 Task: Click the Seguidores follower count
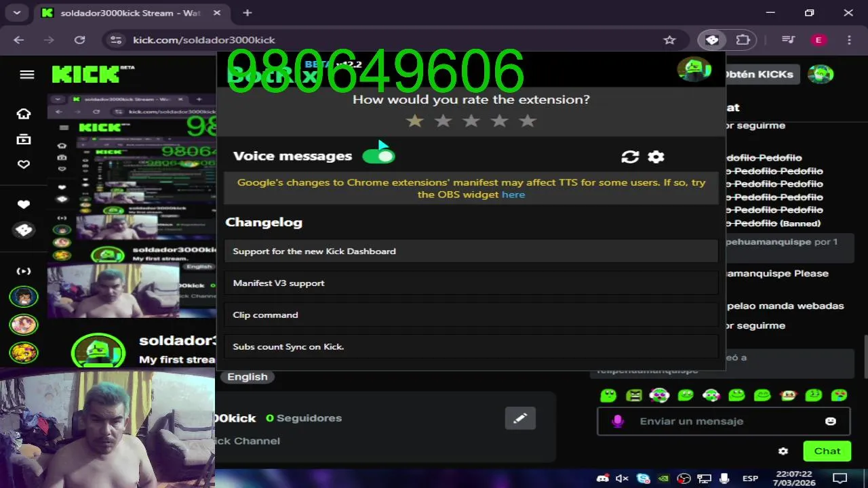(304, 418)
